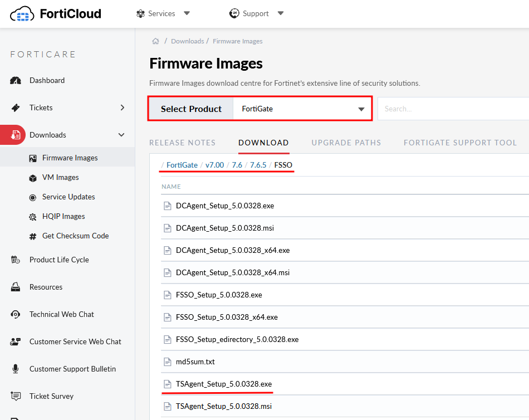Click the firmware search field
Viewport: 529px width, 420px height.
452,109
